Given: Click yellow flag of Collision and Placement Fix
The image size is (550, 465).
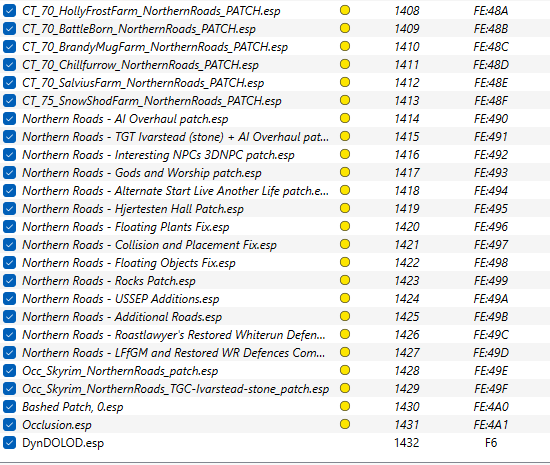Looking at the screenshot, I should coord(345,244).
